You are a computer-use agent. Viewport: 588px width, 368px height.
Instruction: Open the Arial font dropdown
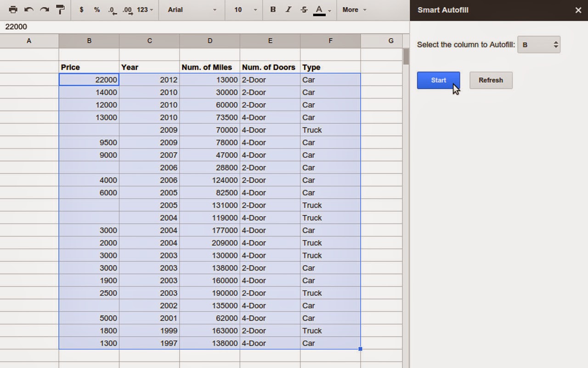point(192,10)
